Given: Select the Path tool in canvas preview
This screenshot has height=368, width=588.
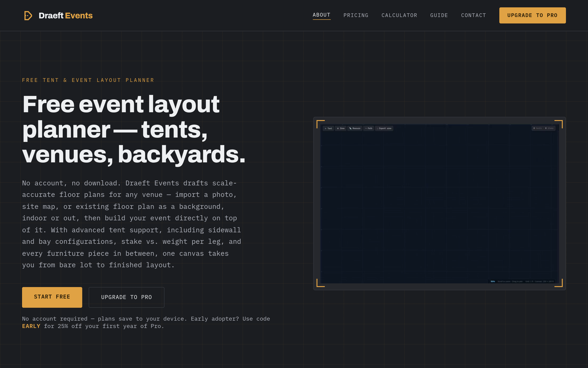Looking at the screenshot, I should coord(369,128).
